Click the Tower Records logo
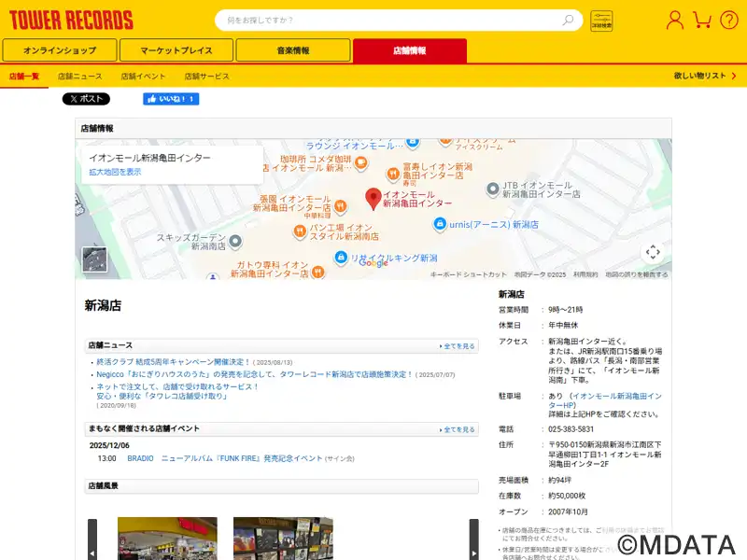The width and height of the screenshot is (747, 560). [71, 21]
